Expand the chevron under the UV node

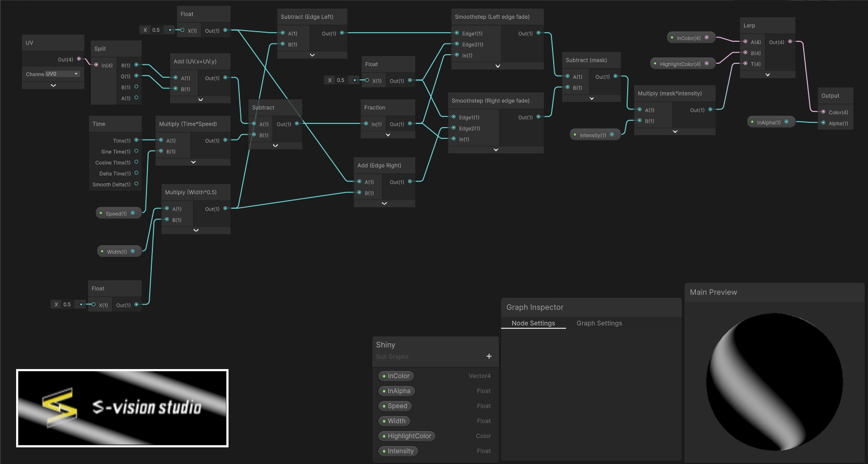(53, 85)
